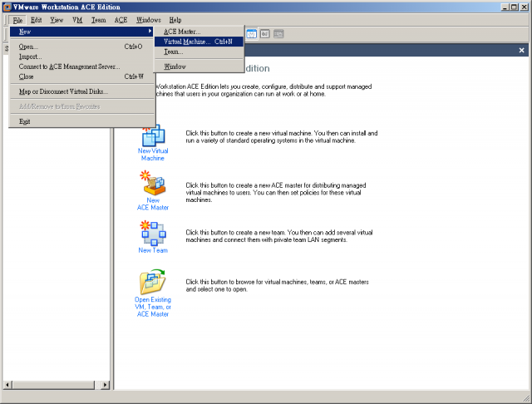Viewport: 532px width, 404px height.
Task: Click sidebar scrollbar right arrow
Action: (106, 385)
